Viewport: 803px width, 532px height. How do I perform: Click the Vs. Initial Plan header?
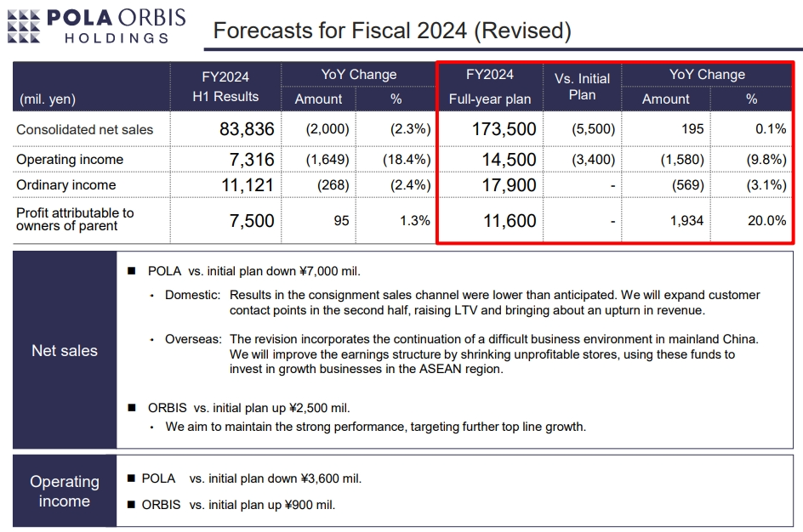583,87
